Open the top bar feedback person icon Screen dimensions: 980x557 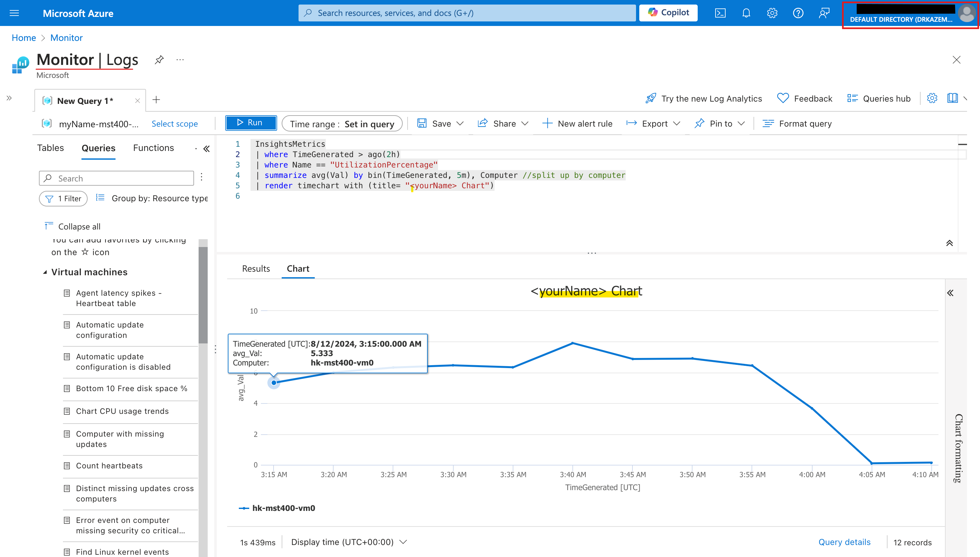pyautogui.click(x=824, y=13)
